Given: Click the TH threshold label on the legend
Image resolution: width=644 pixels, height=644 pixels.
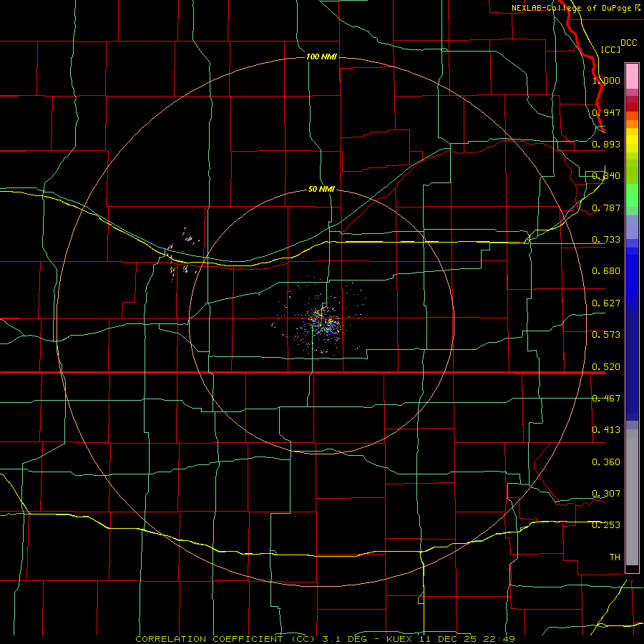Looking at the screenshot, I should pos(615,557).
